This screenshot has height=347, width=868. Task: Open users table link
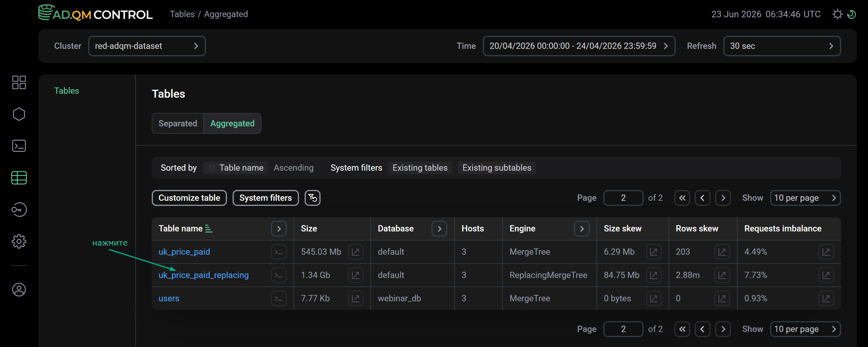169,298
